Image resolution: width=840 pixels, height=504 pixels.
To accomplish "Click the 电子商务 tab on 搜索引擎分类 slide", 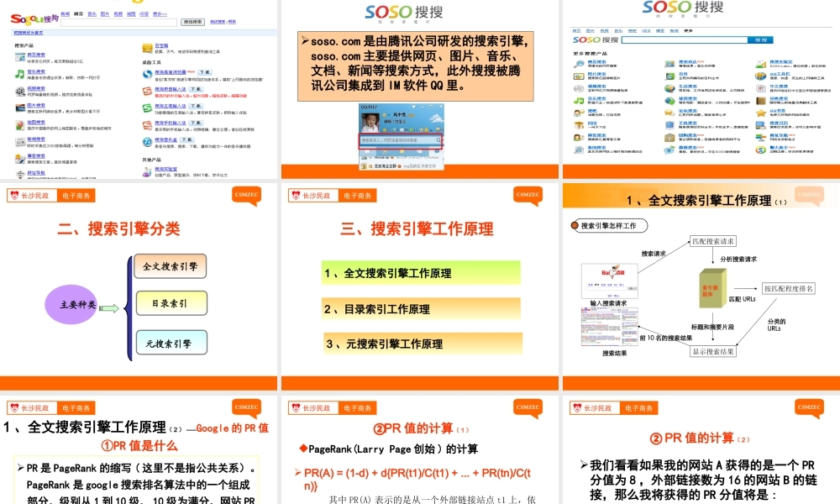I will coord(77,195).
